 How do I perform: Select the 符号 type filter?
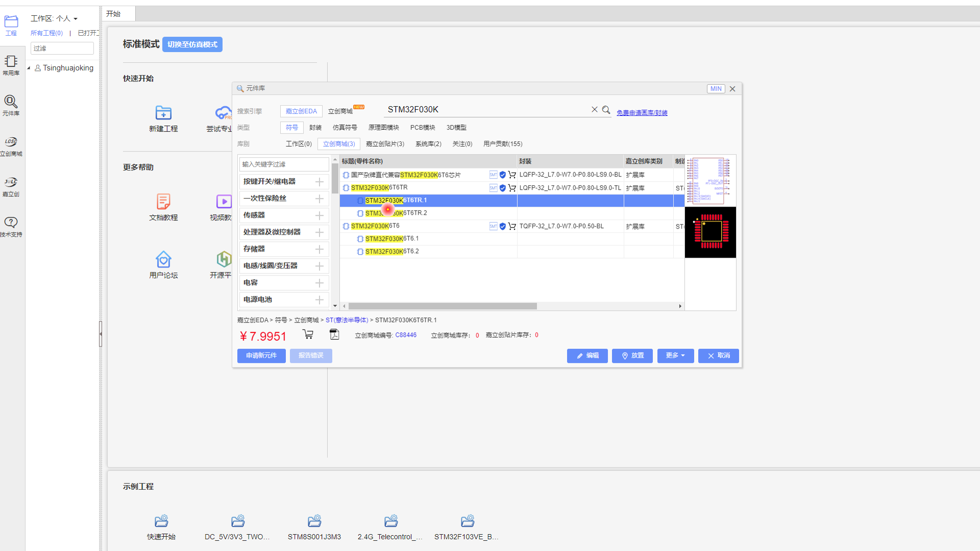(292, 128)
